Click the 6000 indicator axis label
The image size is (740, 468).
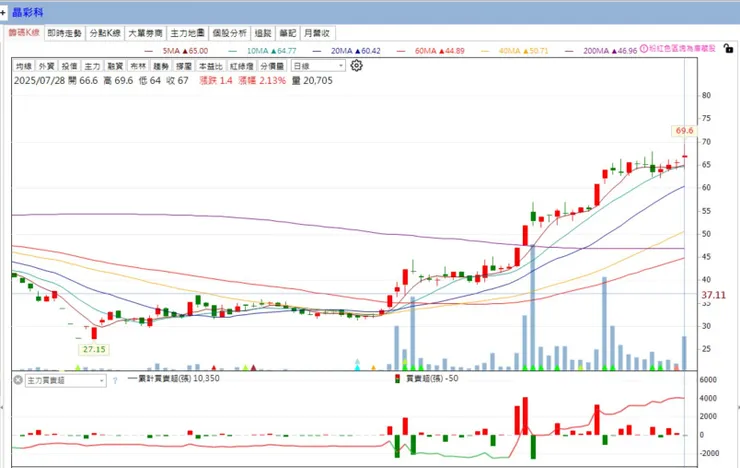point(708,380)
